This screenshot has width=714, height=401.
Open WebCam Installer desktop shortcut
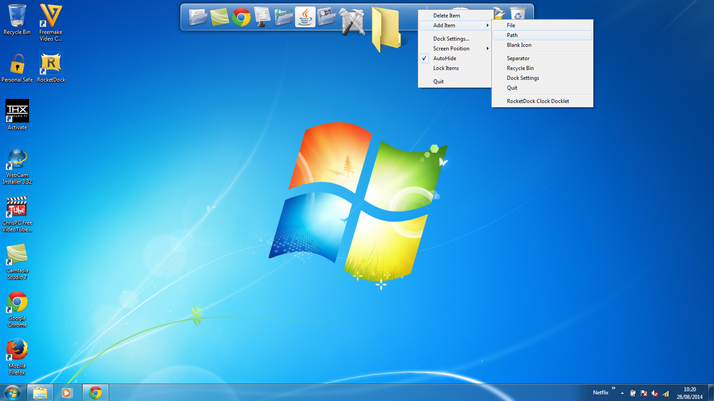point(17,166)
